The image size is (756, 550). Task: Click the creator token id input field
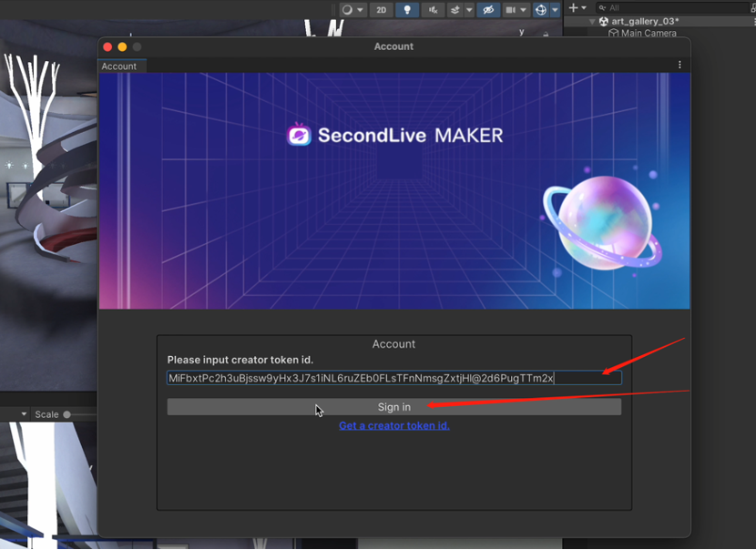click(x=393, y=378)
